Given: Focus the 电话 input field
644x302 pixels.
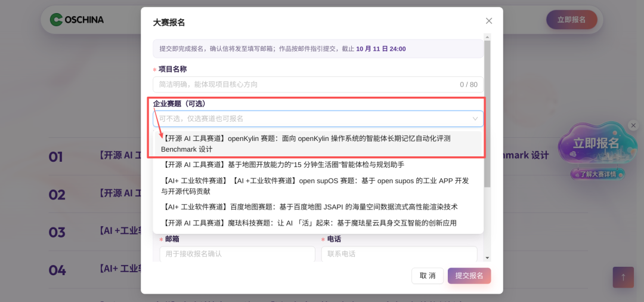Looking at the screenshot, I should pos(399,254).
